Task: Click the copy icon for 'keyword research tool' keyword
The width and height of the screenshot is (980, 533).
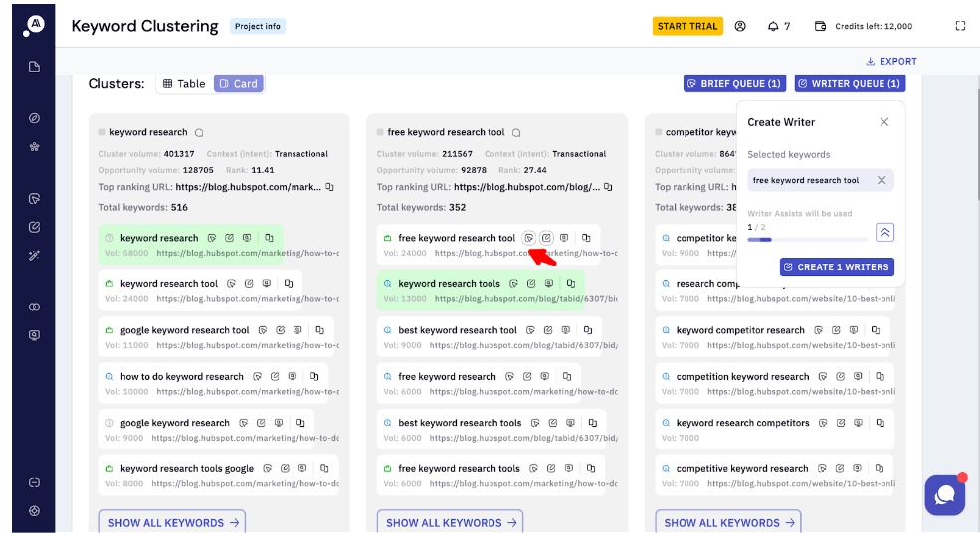Action: [289, 283]
